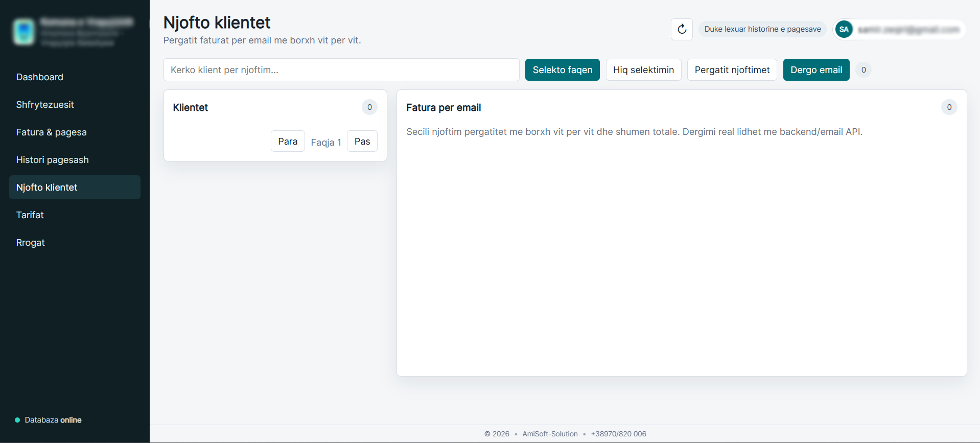Click Selekto faqen button
The width and height of the screenshot is (980, 443).
[x=563, y=70]
